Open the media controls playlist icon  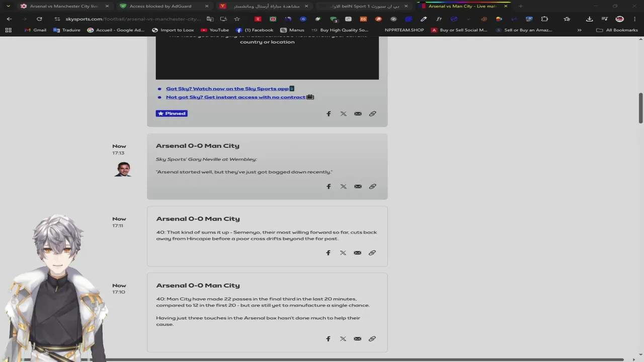point(605,19)
